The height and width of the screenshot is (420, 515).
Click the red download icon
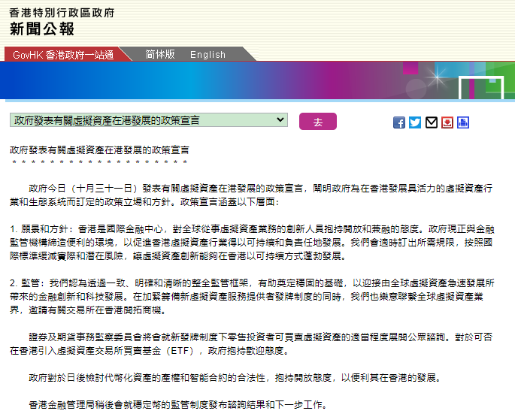pos(447,122)
